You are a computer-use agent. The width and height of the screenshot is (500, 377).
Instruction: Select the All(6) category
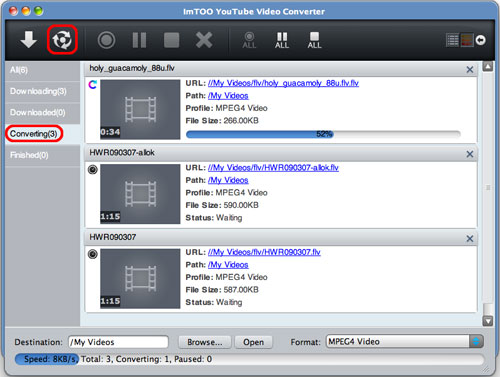pyautogui.click(x=42, y=70)
